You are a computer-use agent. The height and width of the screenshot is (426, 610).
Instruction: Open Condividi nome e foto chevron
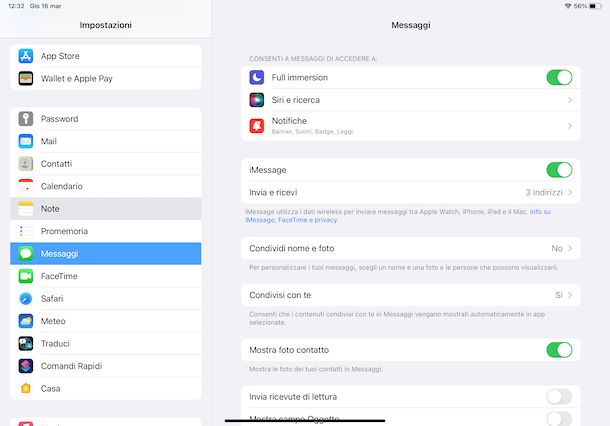[x=570, y=248]
